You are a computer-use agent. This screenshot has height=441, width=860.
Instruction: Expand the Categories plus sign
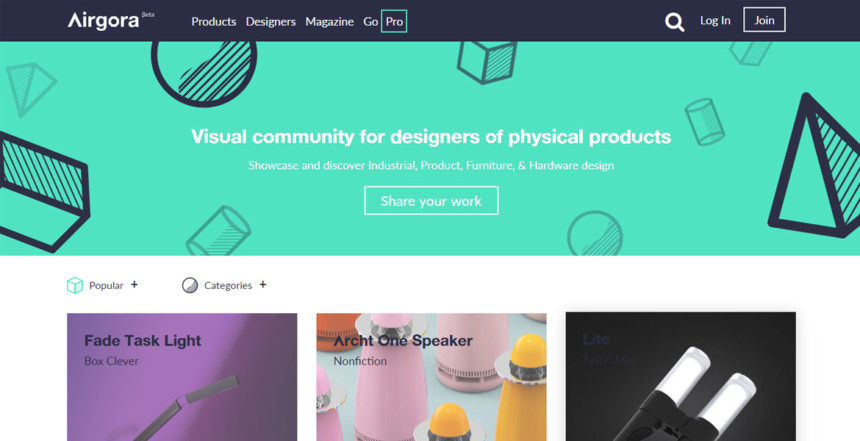263,285
